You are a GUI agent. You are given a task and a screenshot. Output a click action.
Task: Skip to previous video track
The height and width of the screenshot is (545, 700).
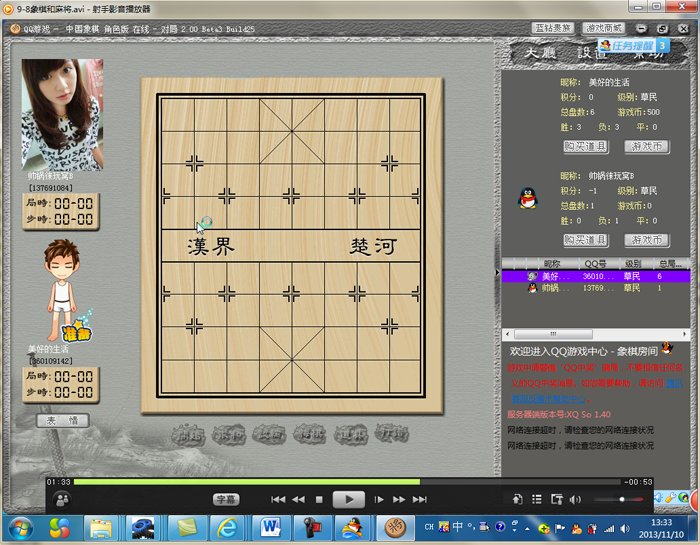278,499
